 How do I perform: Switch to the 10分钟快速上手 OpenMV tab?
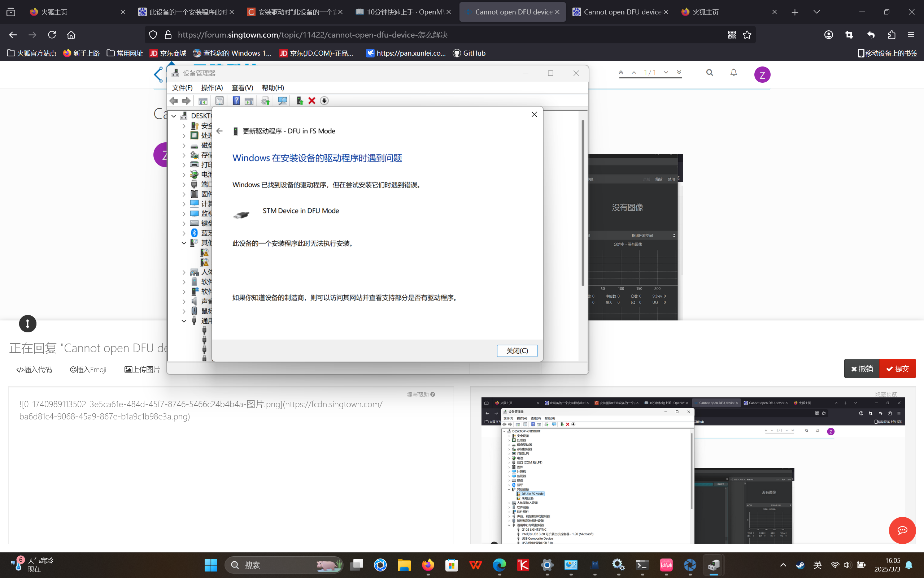point(404,12)
